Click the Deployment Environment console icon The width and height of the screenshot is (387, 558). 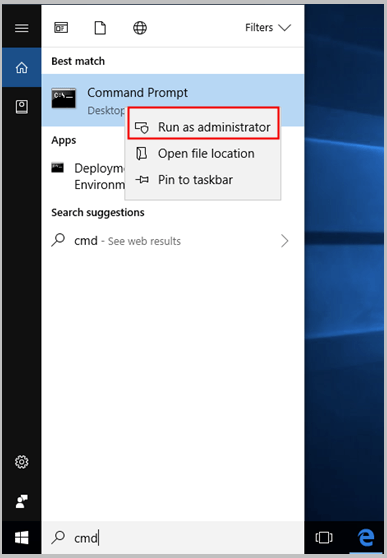(58, 168)
